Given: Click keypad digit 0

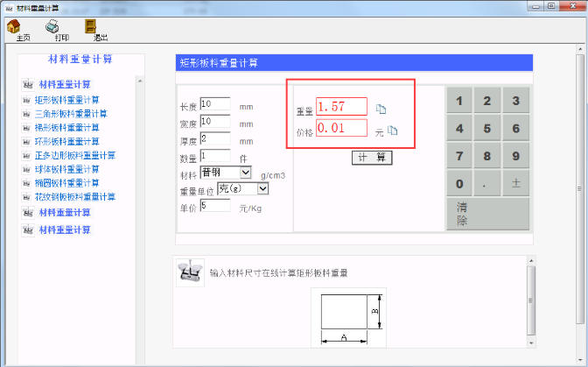Looking at the screenshot, I should [x=459, y=184].
